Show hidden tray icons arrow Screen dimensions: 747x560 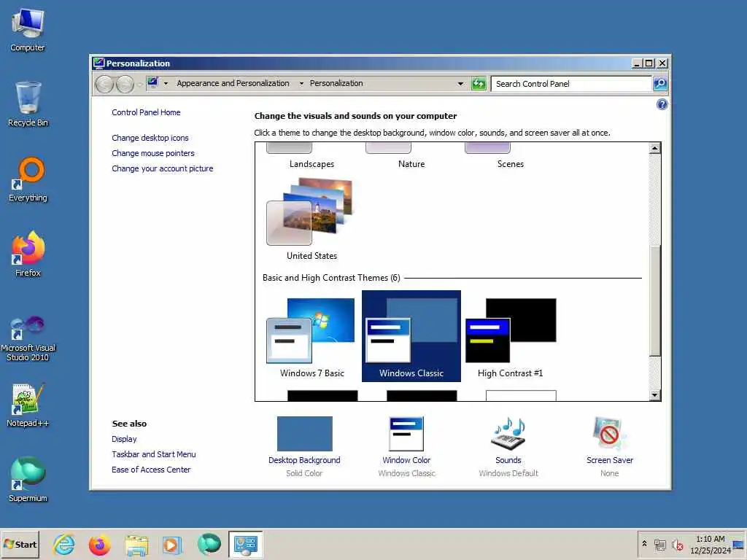point(644,543)
